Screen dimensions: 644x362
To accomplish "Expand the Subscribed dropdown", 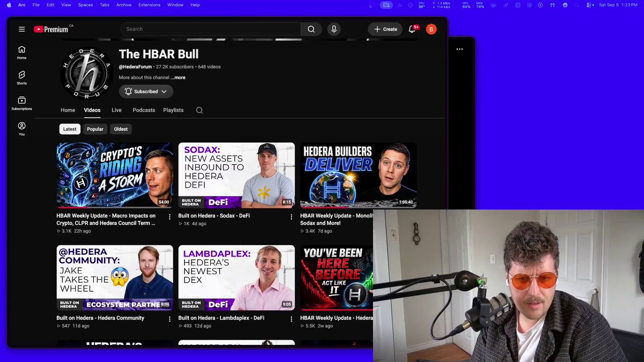I will click(x=146, y=92).
